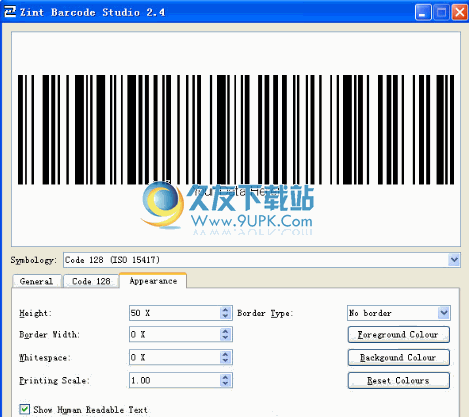Decrease Printing Scale with down arrow

coord(226,384)
